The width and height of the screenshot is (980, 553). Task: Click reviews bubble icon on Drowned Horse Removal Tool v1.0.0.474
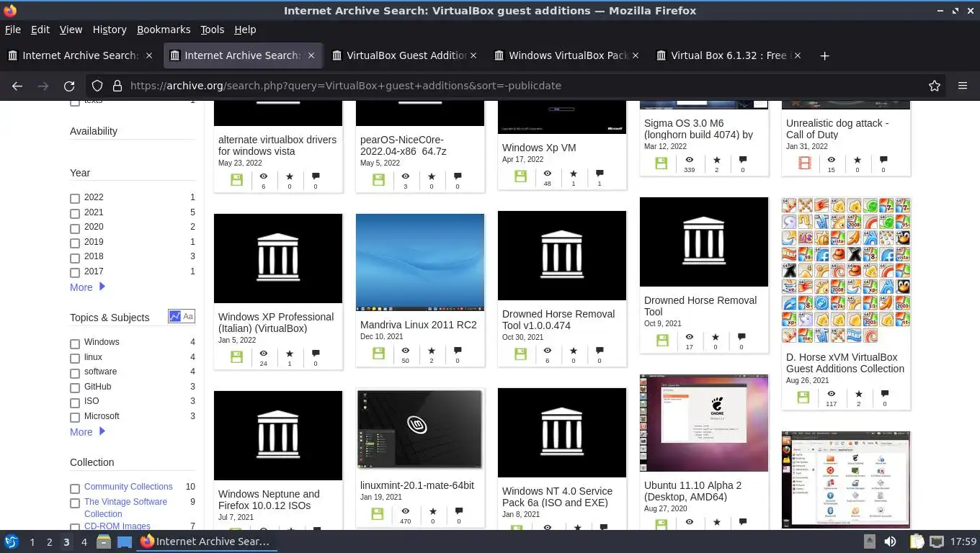coord(600,351)
